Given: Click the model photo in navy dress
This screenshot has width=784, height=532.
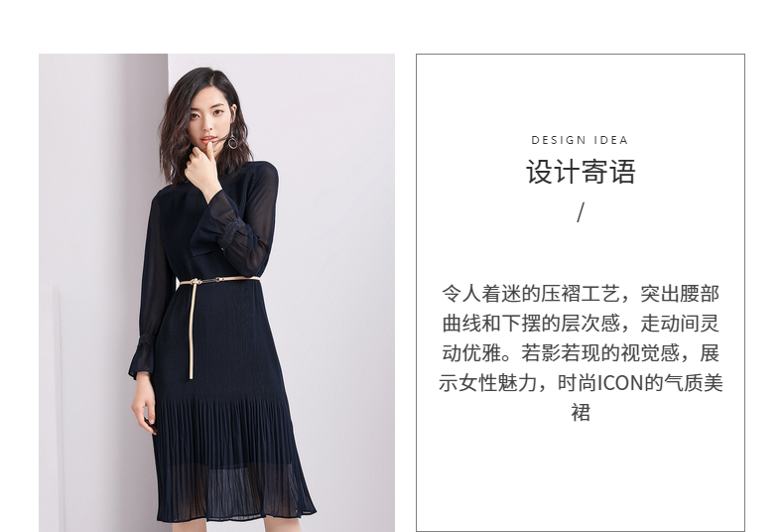Looking at the screenshot, I should 216,293.
